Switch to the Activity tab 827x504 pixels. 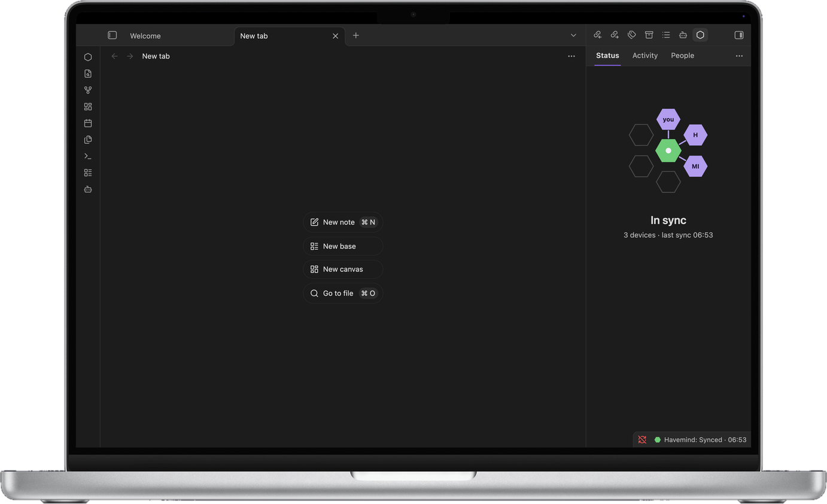[645, 56]
